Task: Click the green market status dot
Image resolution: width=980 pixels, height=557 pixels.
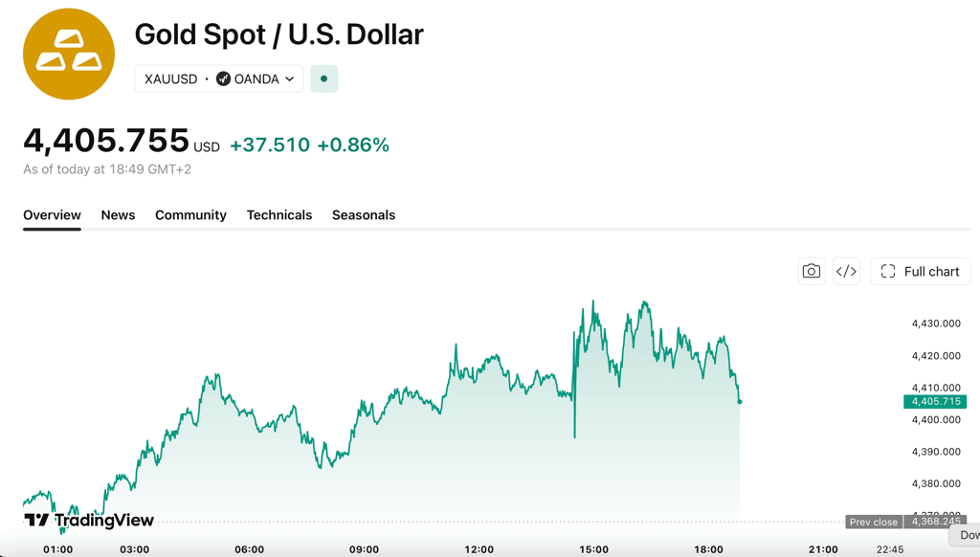Action: [323, 78]
